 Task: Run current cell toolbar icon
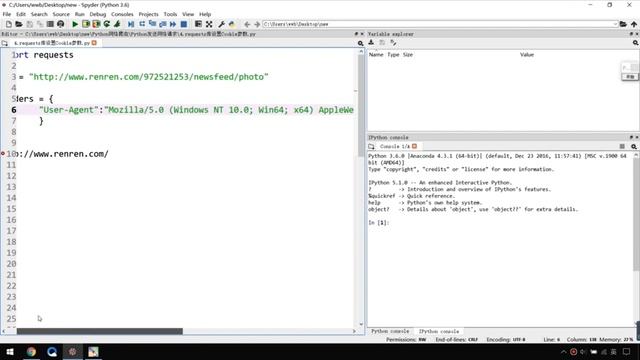click(86, 24)
